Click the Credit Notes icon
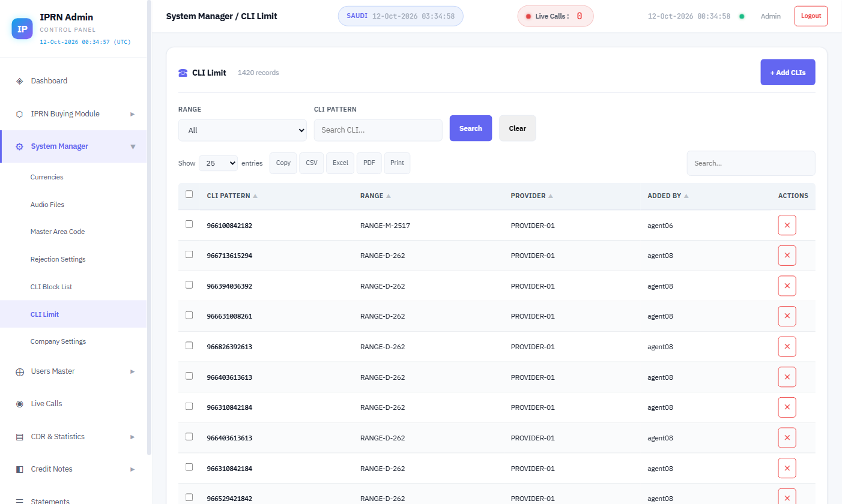Viewport: 842px width, 504px height. coord(19,469)
